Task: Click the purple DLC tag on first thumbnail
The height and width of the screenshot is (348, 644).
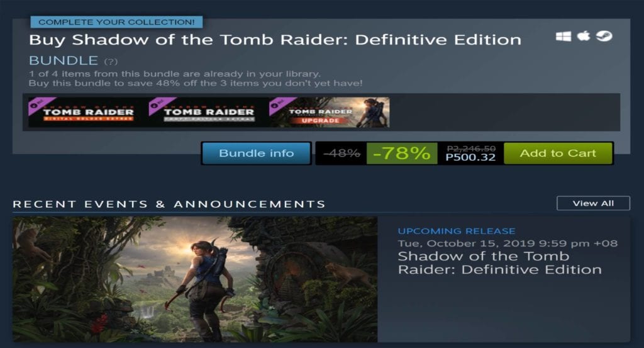Action: (x=40, y=104)
